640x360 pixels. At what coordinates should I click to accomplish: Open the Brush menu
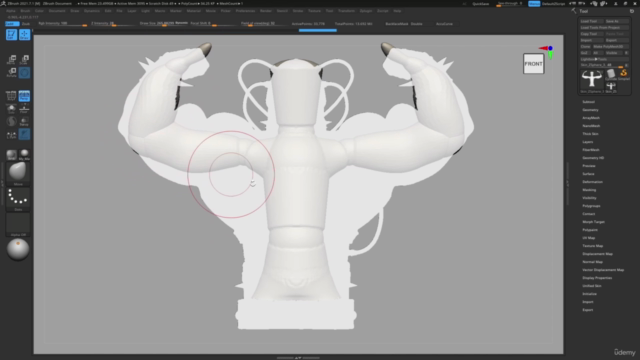[x=25, y=11]
